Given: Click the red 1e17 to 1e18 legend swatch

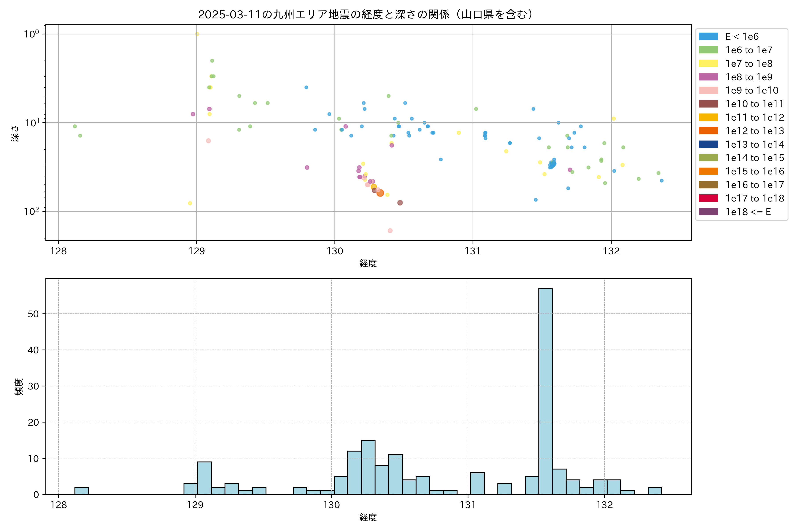Looking at the screenshot, I should coord(708,198).
